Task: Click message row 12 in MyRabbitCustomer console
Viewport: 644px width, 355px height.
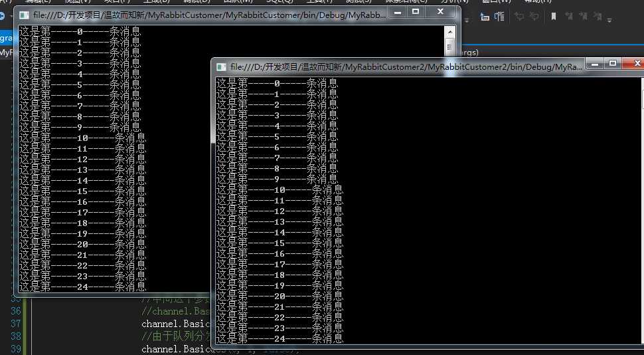Action: coord(82,159)
